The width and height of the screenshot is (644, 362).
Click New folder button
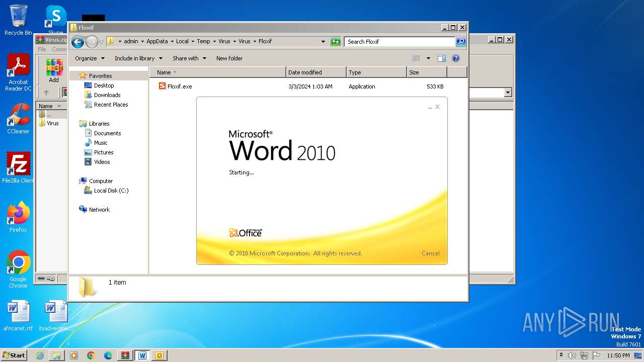click(x=229, y=58)
